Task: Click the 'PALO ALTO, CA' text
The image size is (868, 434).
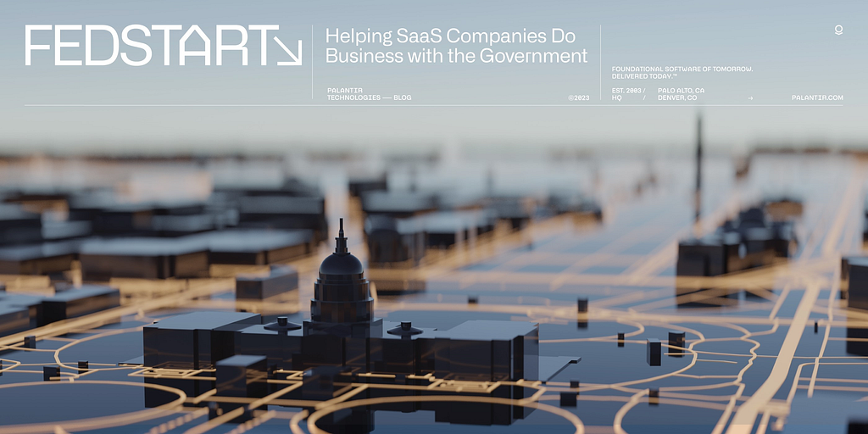Action: [x=681, y=90]
